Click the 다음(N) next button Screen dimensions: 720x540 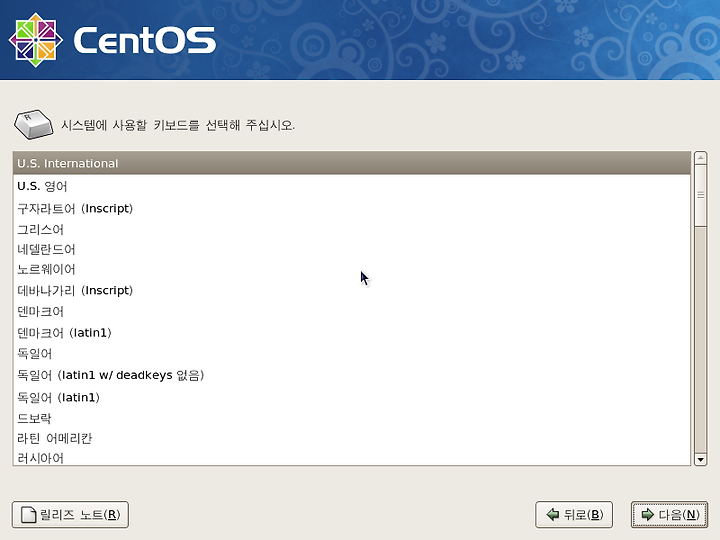tap(669, 514)
